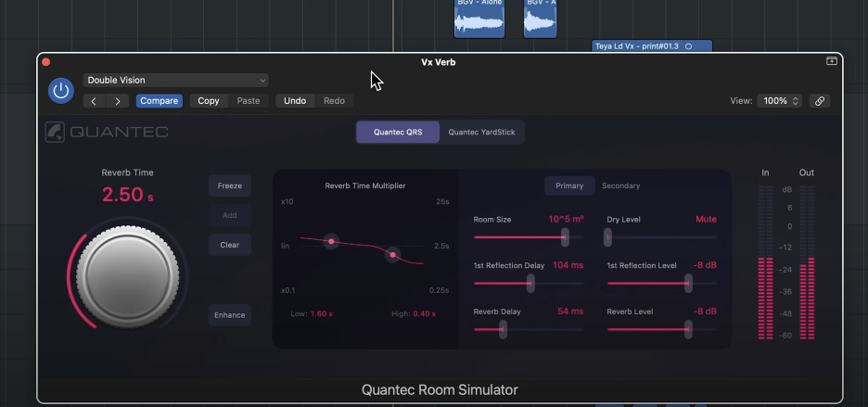The height and width of the screenshot is (407, 868).
Task: Select the Teya Ld Vx print region
Action: tap(652, 46)
